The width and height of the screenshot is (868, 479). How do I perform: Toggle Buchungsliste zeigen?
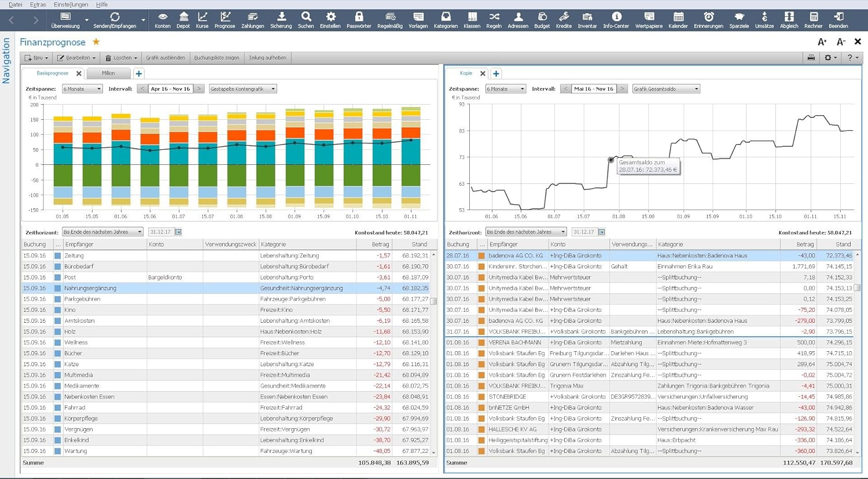[216, 58]
